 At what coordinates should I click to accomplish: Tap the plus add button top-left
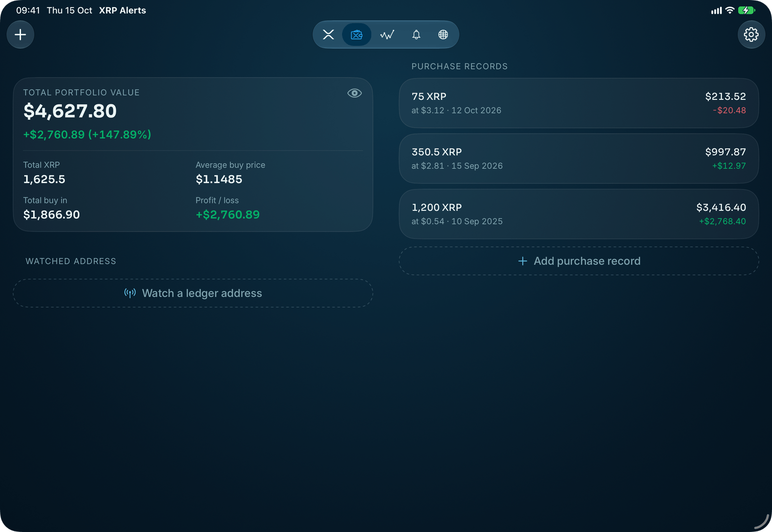(x=20, y=35)
